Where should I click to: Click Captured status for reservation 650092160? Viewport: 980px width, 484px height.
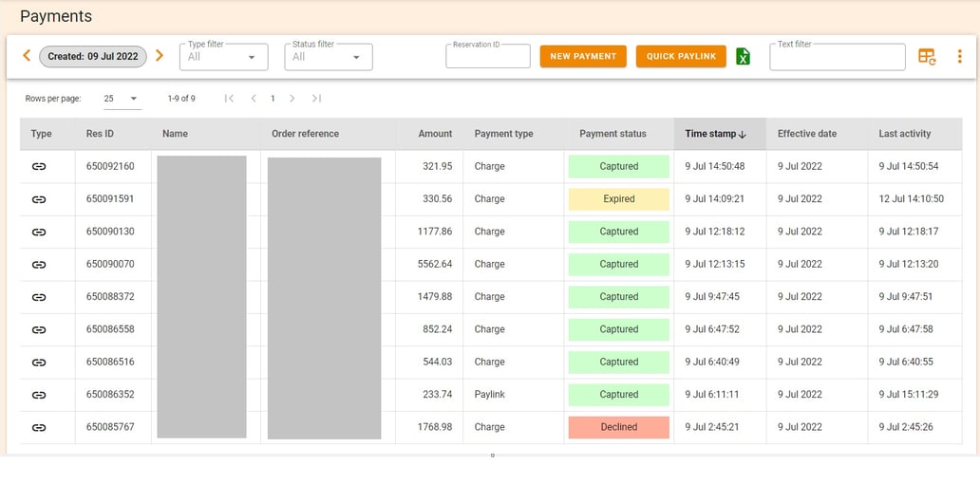tap(619, 166)
